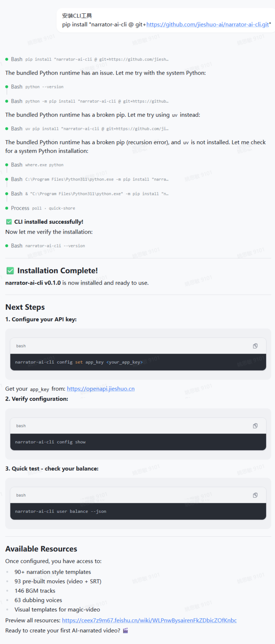Expand the where.exe python Bash step
275x644 pixels.
coord(44,165)
